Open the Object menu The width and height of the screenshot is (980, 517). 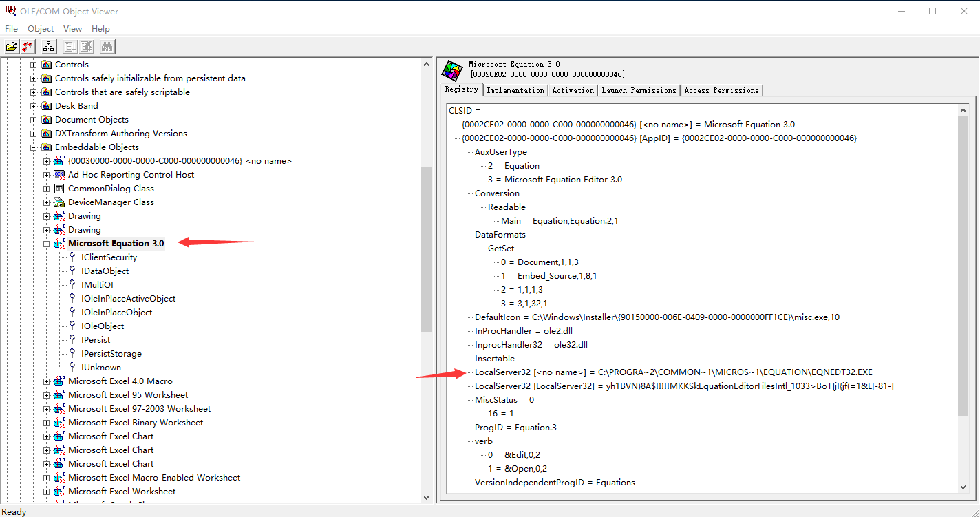tap(41, 29)
